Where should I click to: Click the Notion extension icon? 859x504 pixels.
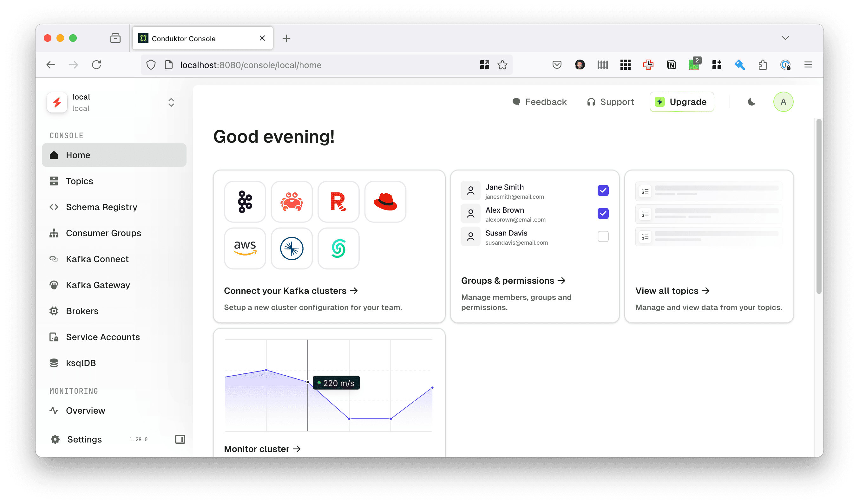[671, 65]
